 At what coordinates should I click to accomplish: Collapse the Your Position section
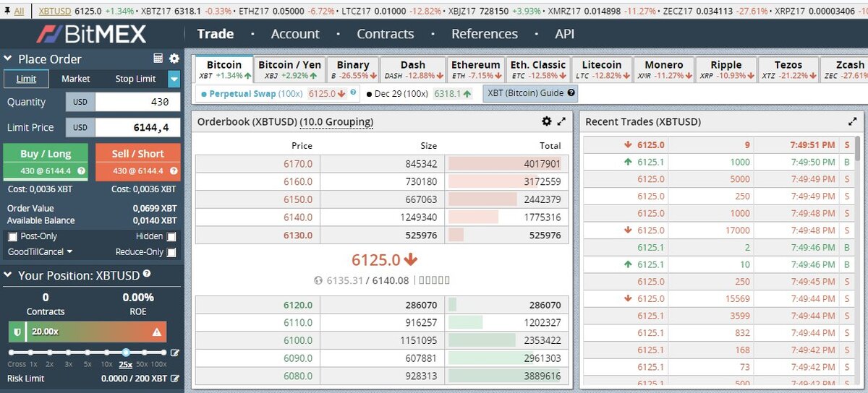tap(9, 275)
